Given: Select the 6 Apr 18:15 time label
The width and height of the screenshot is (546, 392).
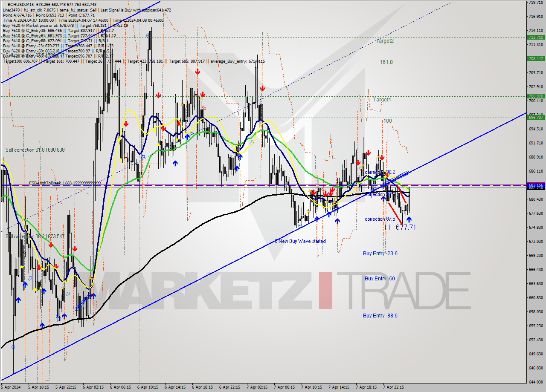Looking at the screenshot, I should (x=202, y=387).
